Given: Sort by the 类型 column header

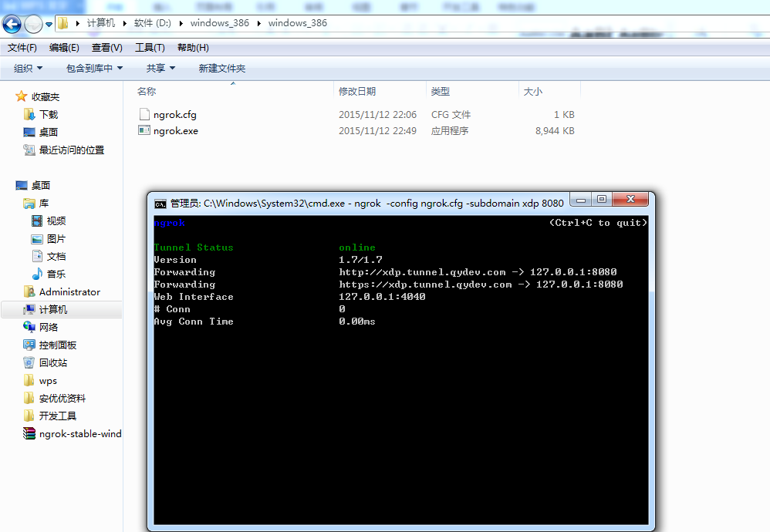Looking at the screenshot, I should (440, 91).
